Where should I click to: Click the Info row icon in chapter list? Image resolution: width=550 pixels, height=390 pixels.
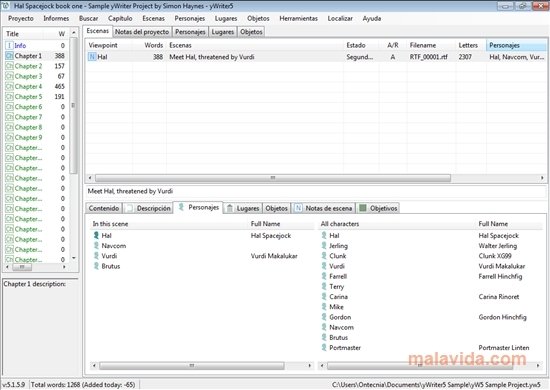(x=9, y=46)
